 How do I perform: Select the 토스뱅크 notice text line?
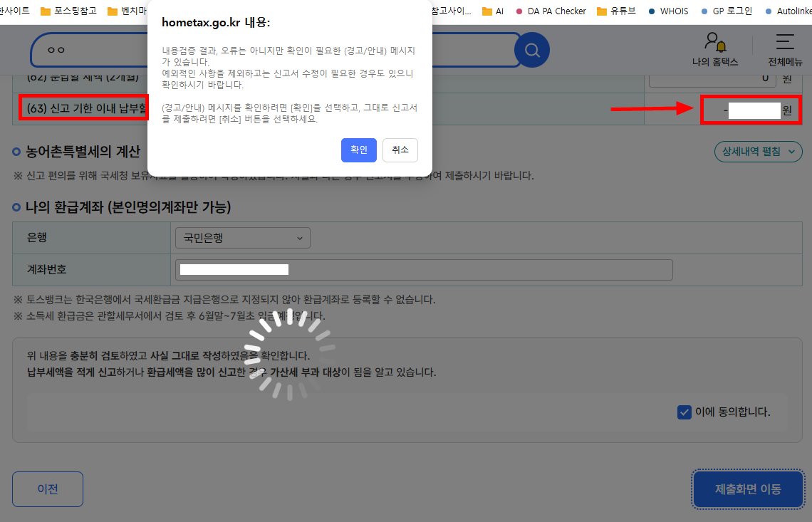point(224,299)
